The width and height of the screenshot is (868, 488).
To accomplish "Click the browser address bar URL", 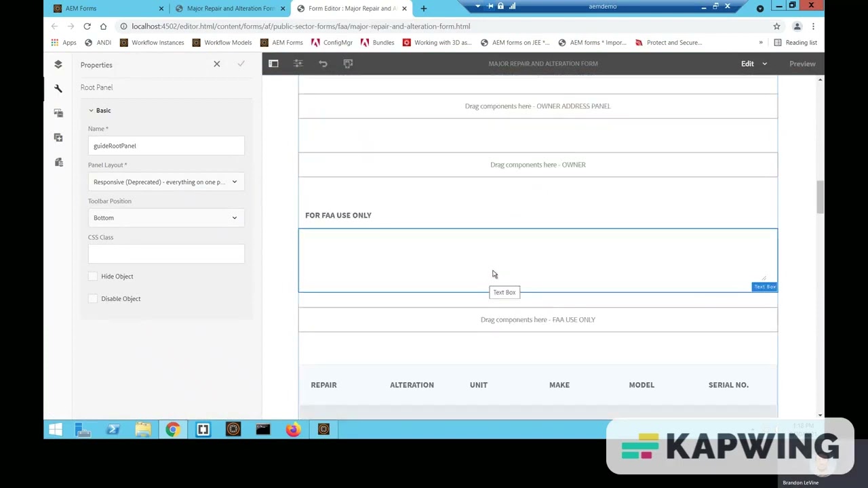I will (x=301, y=26).
